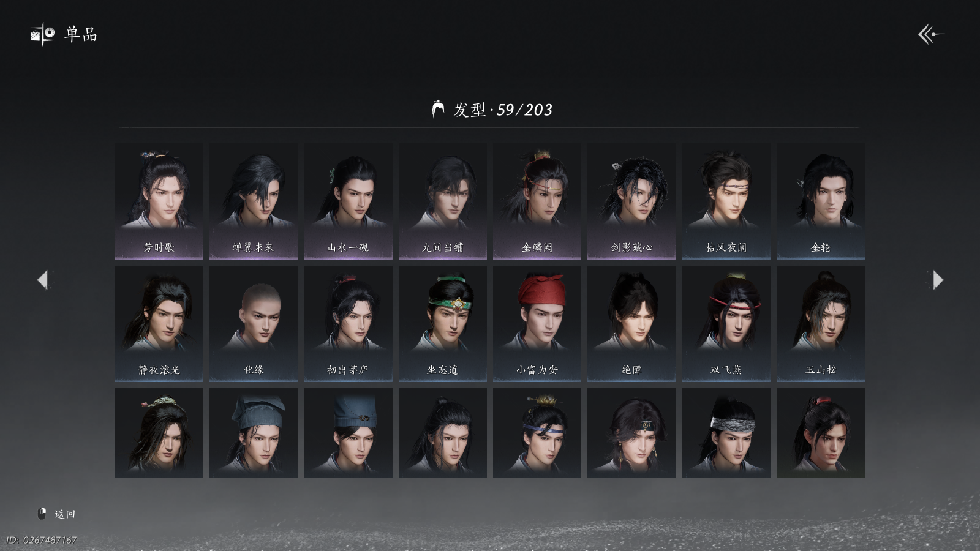
Task: Click the 单品 wardrobe icon
Action: tap(42, 34)
